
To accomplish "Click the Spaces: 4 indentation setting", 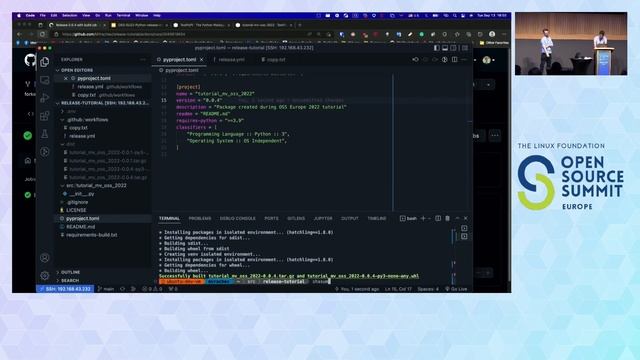I will pyautogui.click(x=428, y=289).
